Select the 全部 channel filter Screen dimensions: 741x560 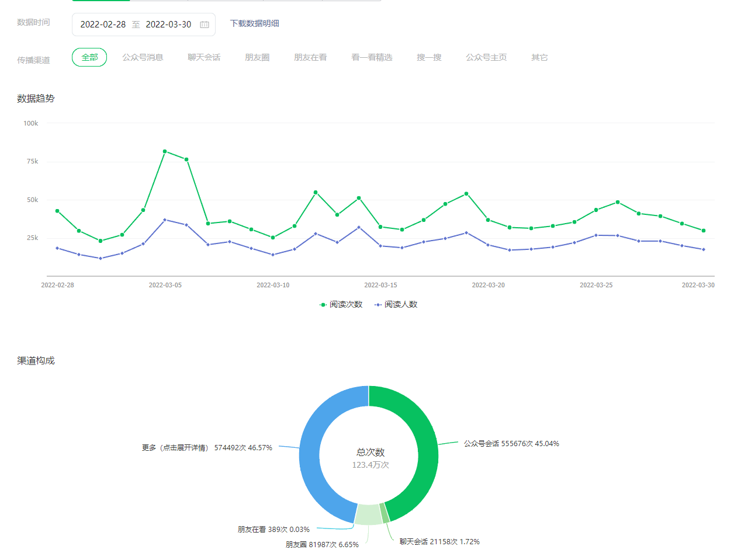[x=89, y=57]
